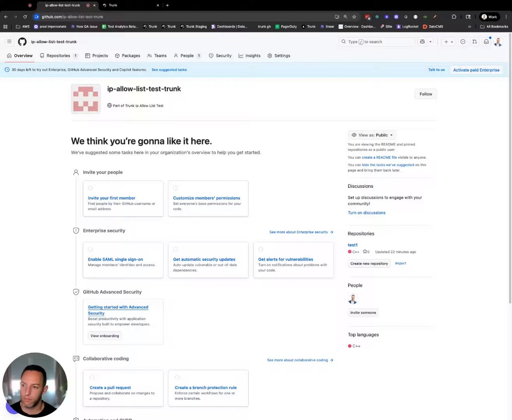The width and height of the screenshot is (512, 420).
Task: Open the Insights tab
Action: pos(249,56)
